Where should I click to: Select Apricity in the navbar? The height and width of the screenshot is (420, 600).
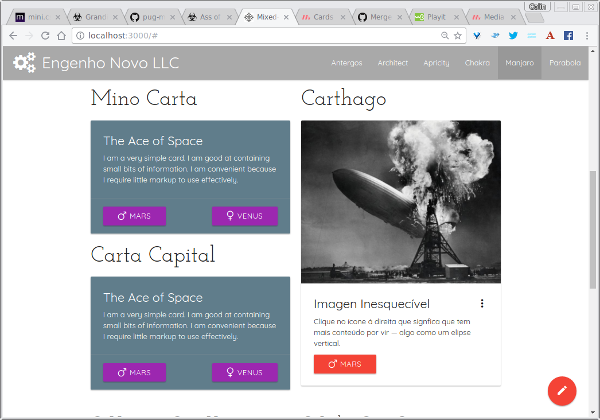point(436,63)
